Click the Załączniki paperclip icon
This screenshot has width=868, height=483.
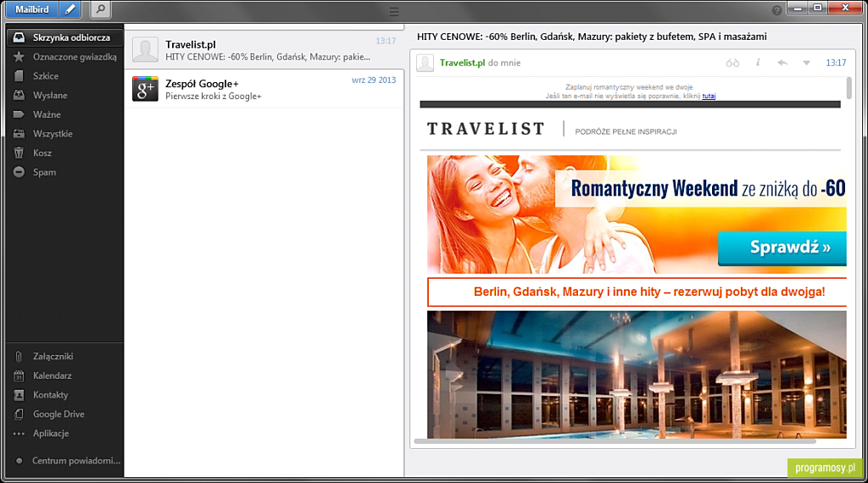[19, 357]
